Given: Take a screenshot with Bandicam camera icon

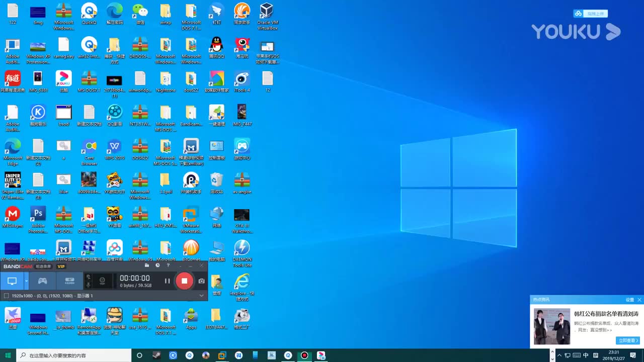Looking at the screenshot, I should (201, 281).
